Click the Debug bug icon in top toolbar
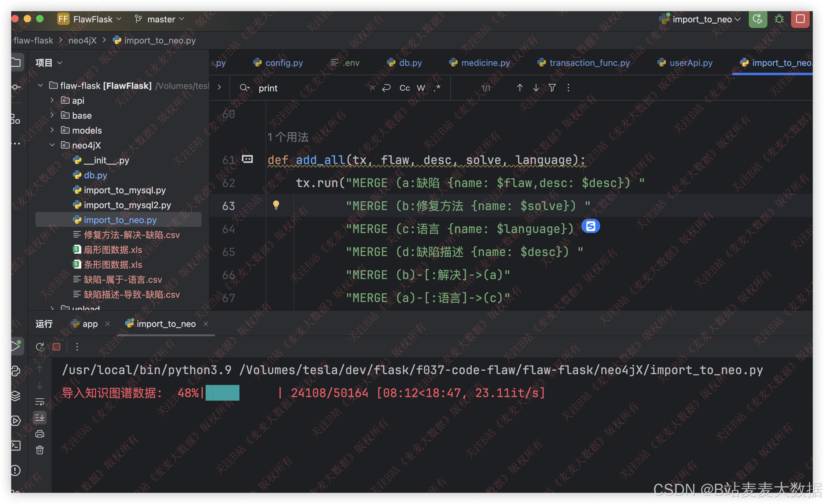Viewport: 824px width, 504px height. (x=779, y=19)
